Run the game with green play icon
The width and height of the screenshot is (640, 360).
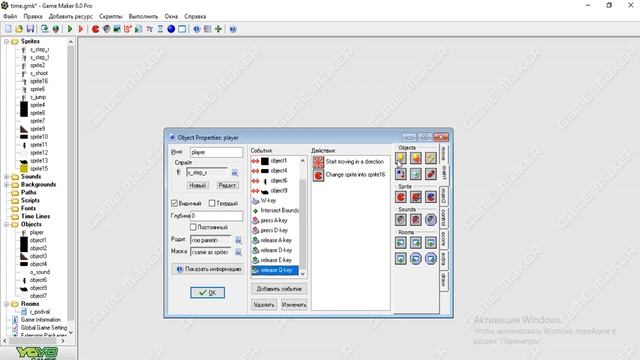[x=70, y=29]
